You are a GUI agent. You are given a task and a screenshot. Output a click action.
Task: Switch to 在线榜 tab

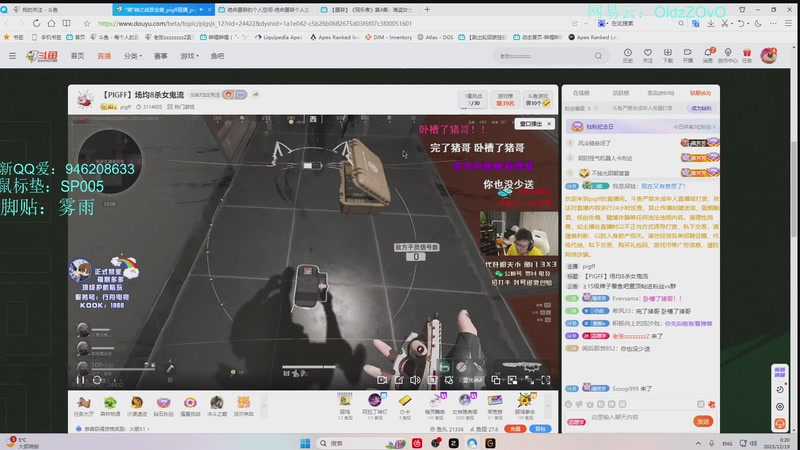click(x=581, y=93)
